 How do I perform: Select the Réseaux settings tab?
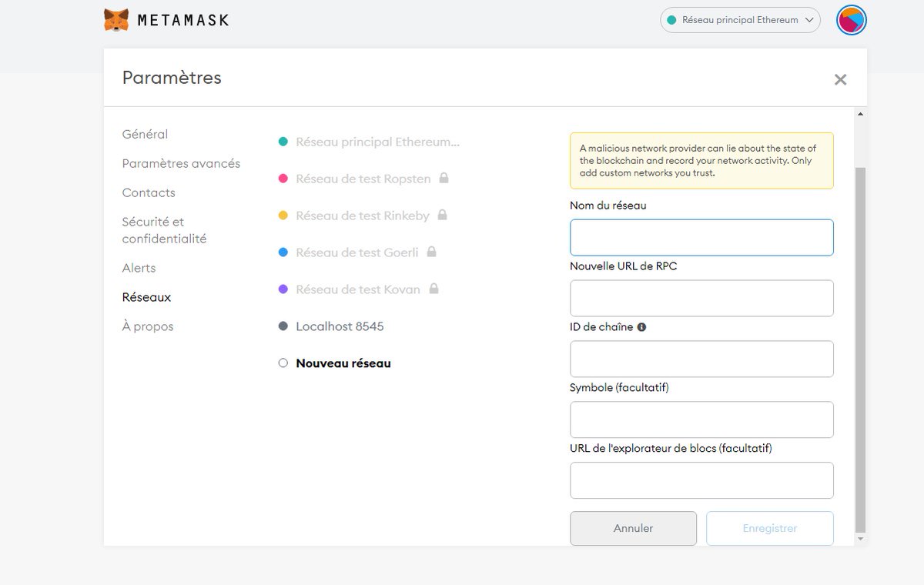coord(146,297)
